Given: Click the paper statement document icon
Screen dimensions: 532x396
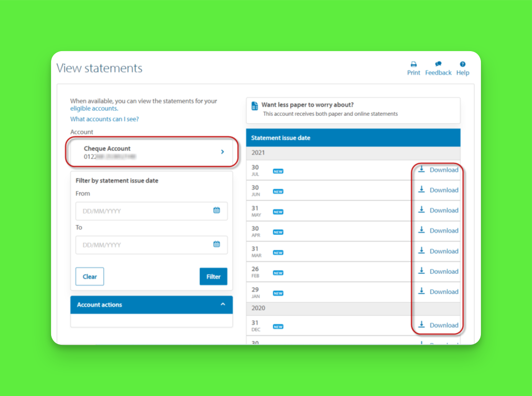Looking at the screenshot, I should click(255, 106).
